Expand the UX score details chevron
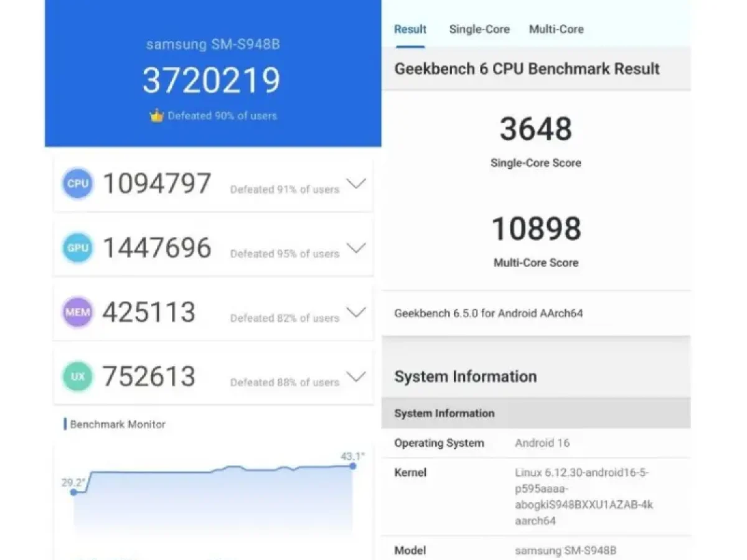The width and height of the screenshot is (747, 560). pyautogui.click(x=355, y=376)
